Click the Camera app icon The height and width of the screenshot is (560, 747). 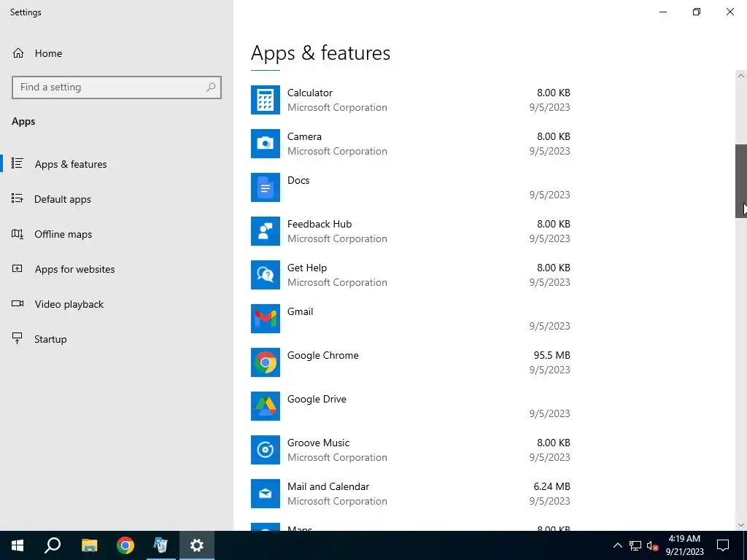pyautogui.click(x=266, y=144)
